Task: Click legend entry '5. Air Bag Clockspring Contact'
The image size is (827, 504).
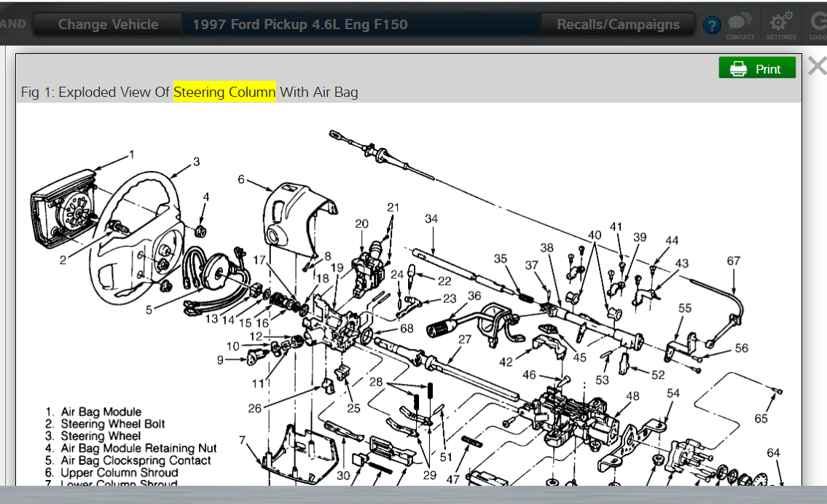Action: click(128, 460)
